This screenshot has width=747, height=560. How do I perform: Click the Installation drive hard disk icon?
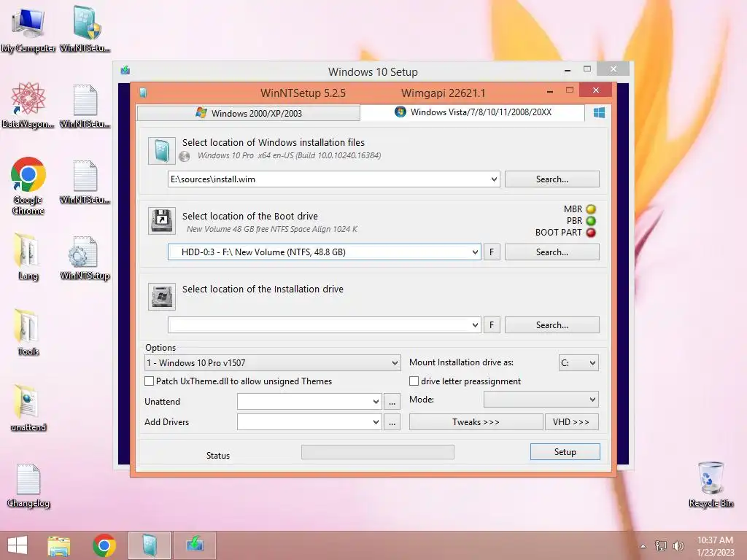pos(161,297)
